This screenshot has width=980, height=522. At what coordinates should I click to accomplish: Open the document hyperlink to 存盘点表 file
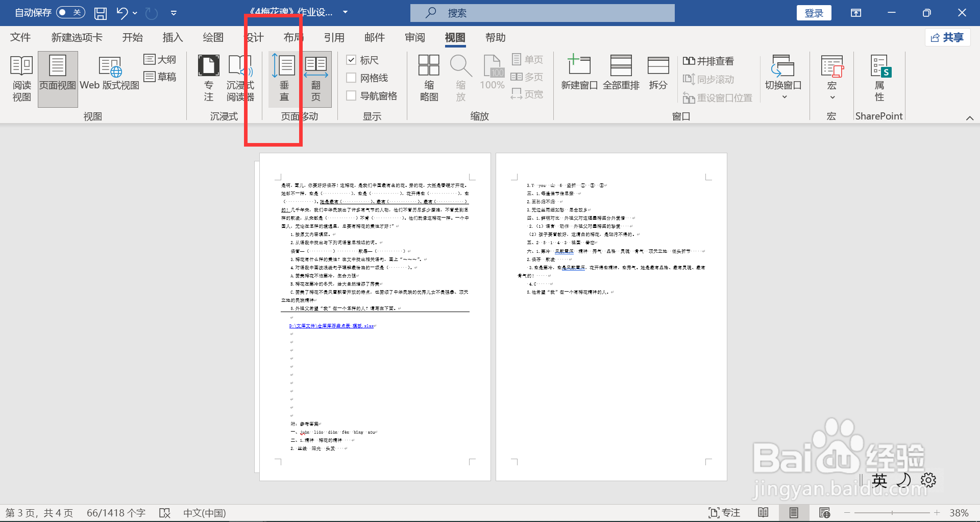[x=332, y=325]
